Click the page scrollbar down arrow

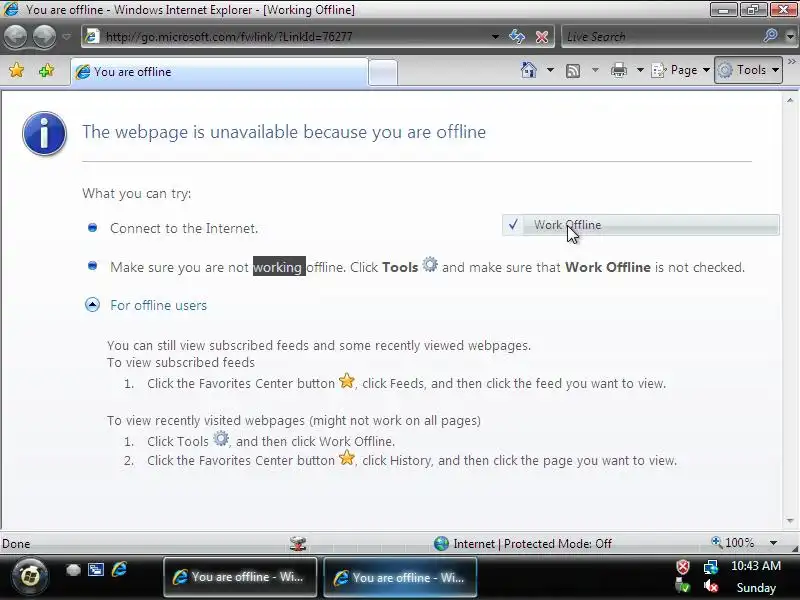(x=790, y=521)
